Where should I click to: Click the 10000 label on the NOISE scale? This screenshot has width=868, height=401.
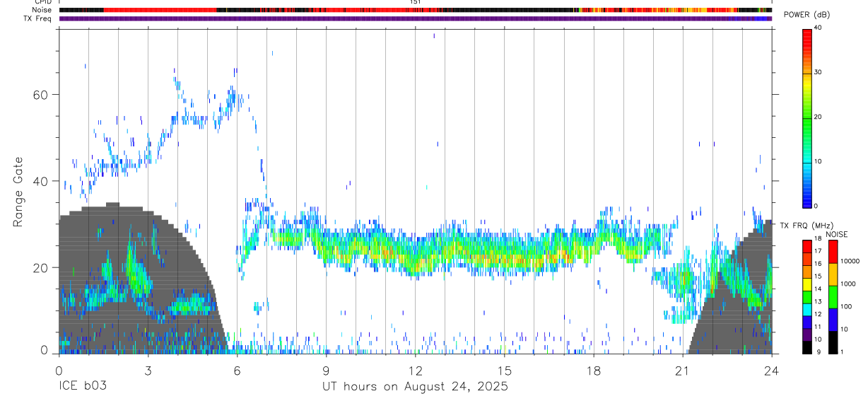point(849,261)
